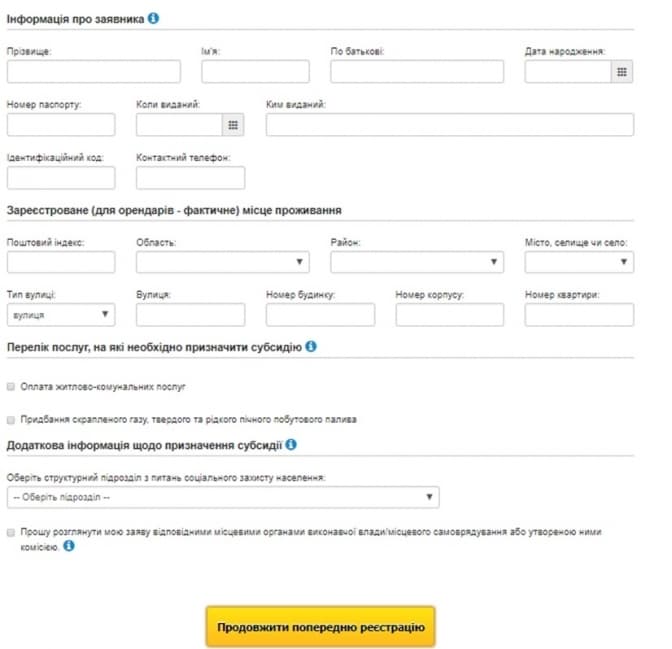This screenshot has height=649, width=672.
Task: Click the Прізвище input field
Action: pos(93,71)
